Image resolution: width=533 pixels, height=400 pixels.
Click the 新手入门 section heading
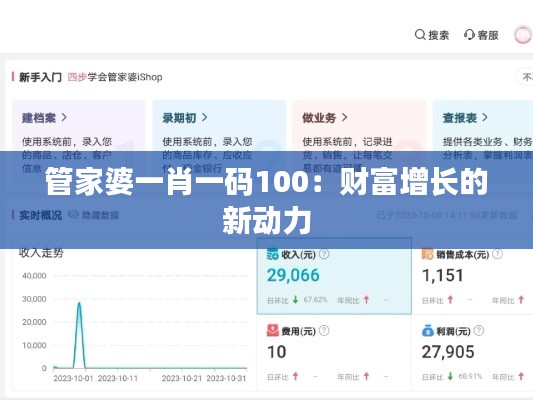pos(40,77)
